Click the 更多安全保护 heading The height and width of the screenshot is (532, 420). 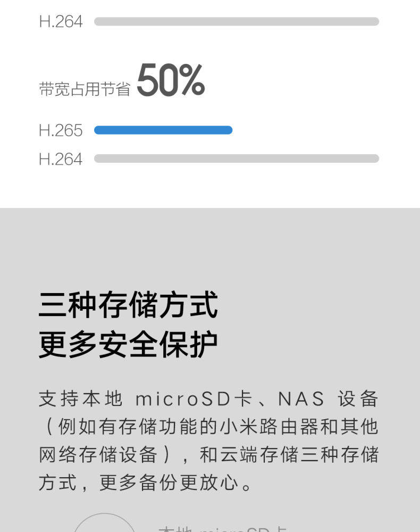[x=128, y=345]
